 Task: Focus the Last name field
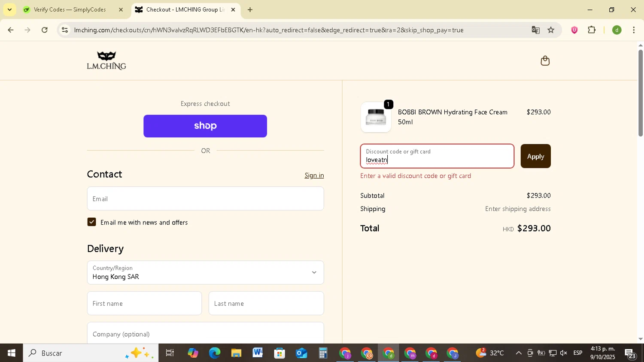click(266, 304)
